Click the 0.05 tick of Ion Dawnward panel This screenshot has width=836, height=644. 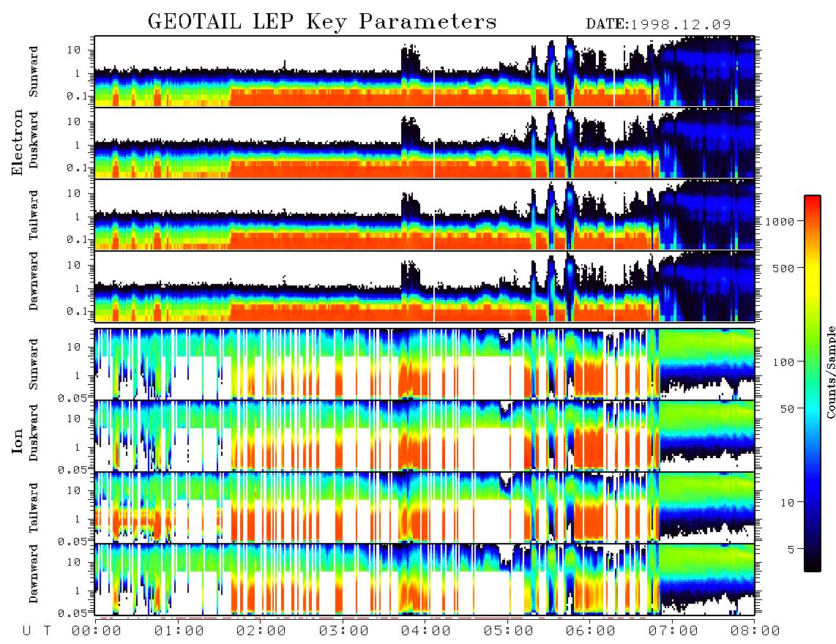[72, 613]
